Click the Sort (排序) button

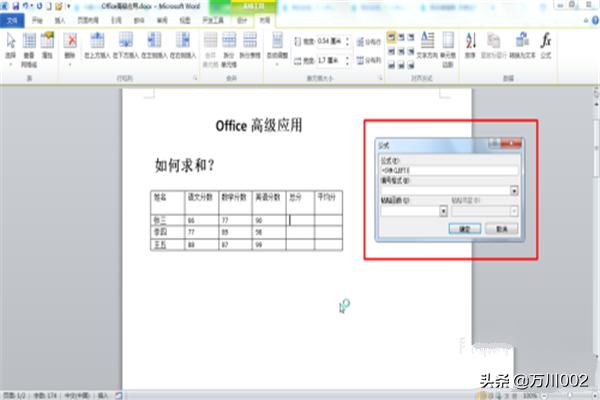470,46
